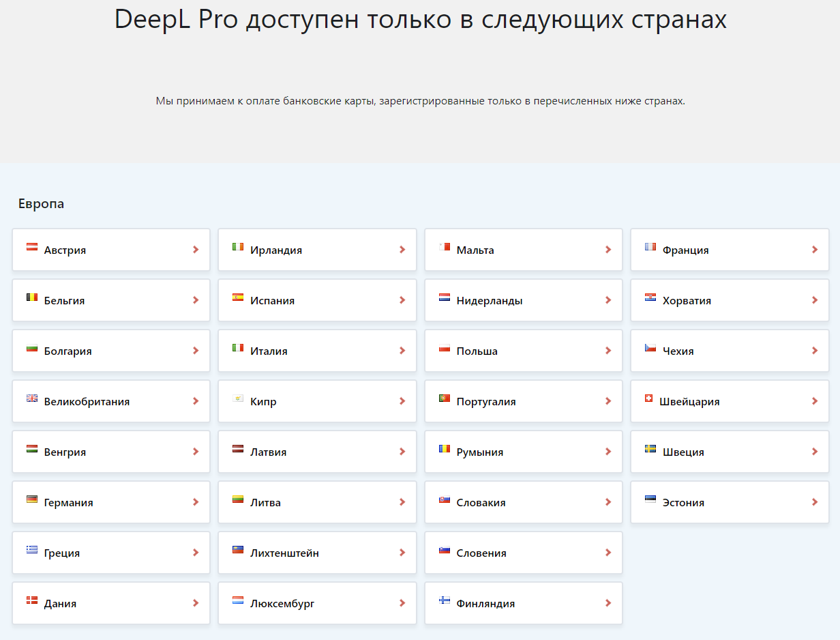Screen dimensions: 840x640
Task: Click the Malta flag beside Мальта
Action: click(445, 247)
